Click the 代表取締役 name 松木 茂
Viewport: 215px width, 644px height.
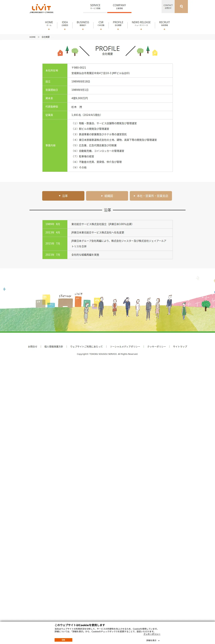77,107
